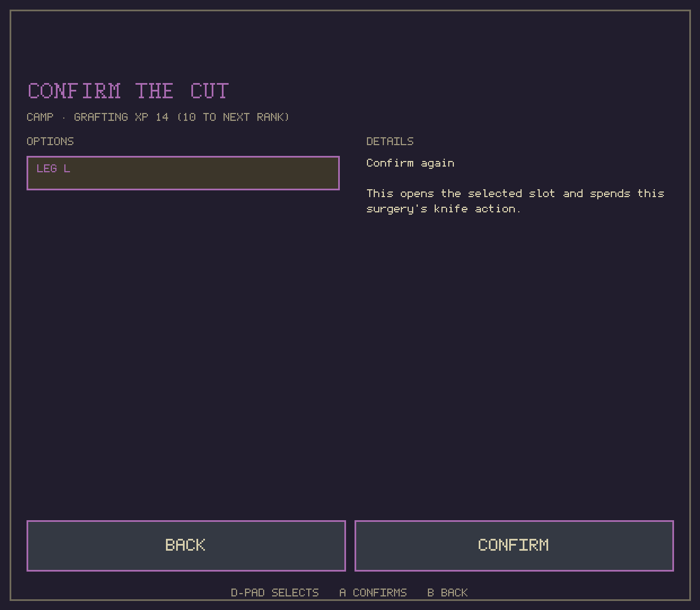Click the DETAILS section header
700x610 pixels.
pos(390,141)
